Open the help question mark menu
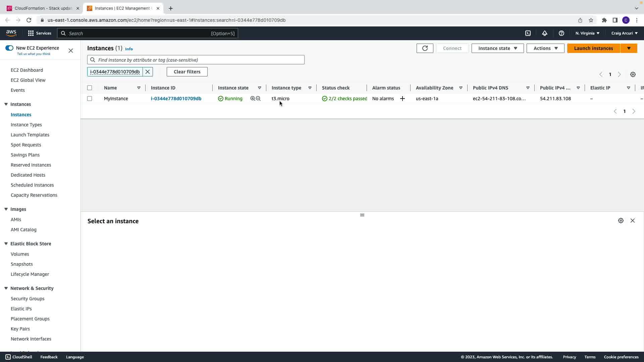This screenshot has height=362, width=644. (x=561, y=33)
